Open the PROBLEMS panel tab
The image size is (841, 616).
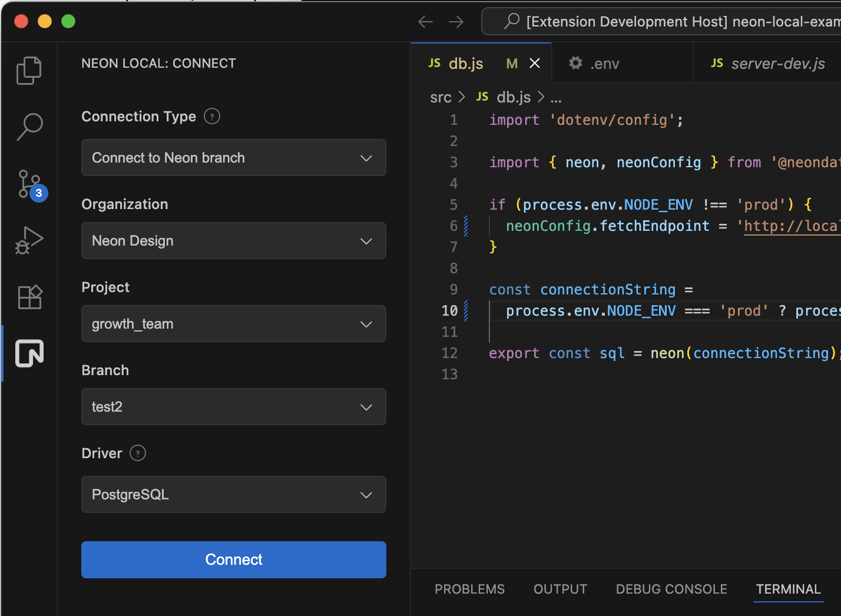pyautogui.click(x=469, y=589)
